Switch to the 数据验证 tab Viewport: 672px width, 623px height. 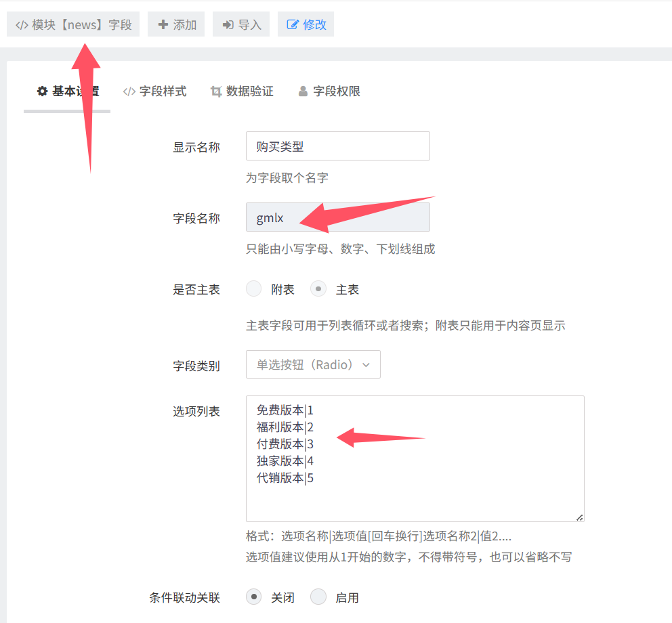point(242,91)
